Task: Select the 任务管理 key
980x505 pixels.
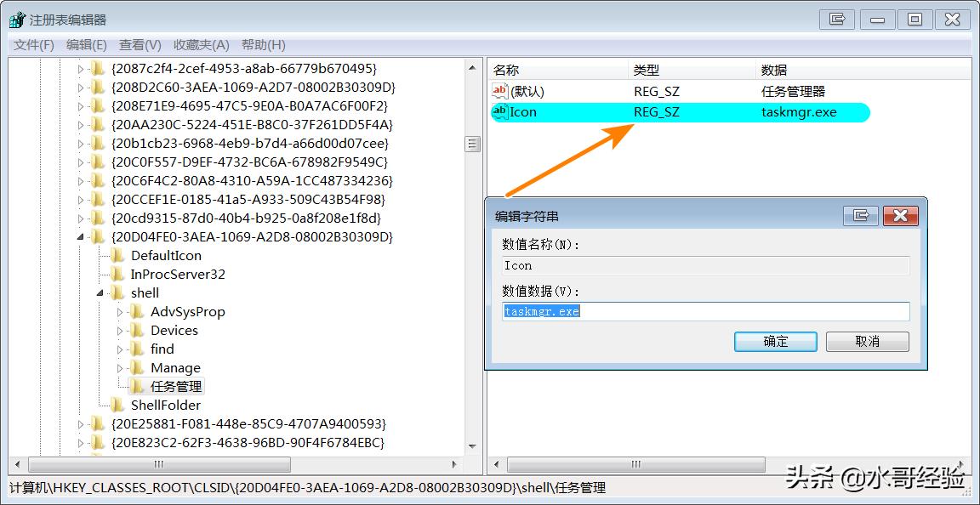Action: pos(176,387)
